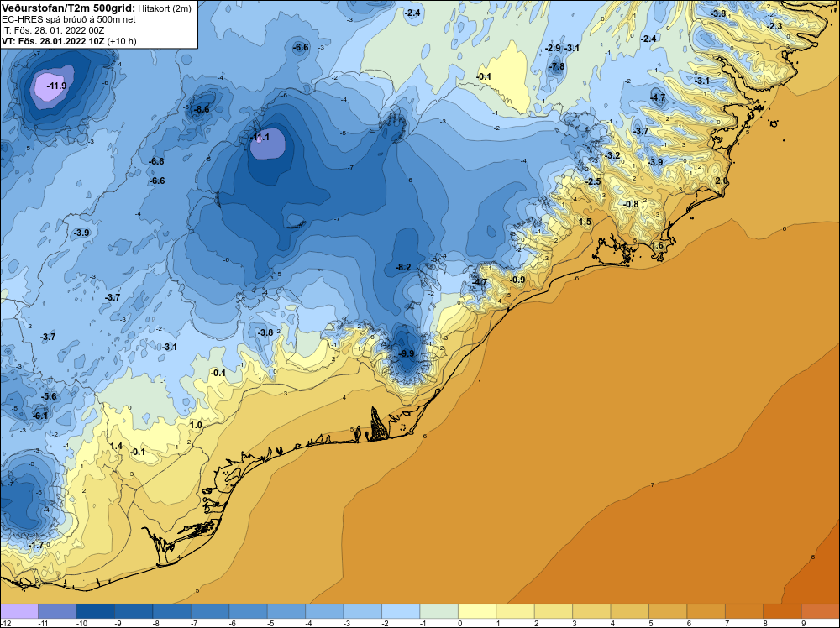Screen dimensions: 840x628
Task: Select the 1.0 temperature value
Action: point(196,425)
